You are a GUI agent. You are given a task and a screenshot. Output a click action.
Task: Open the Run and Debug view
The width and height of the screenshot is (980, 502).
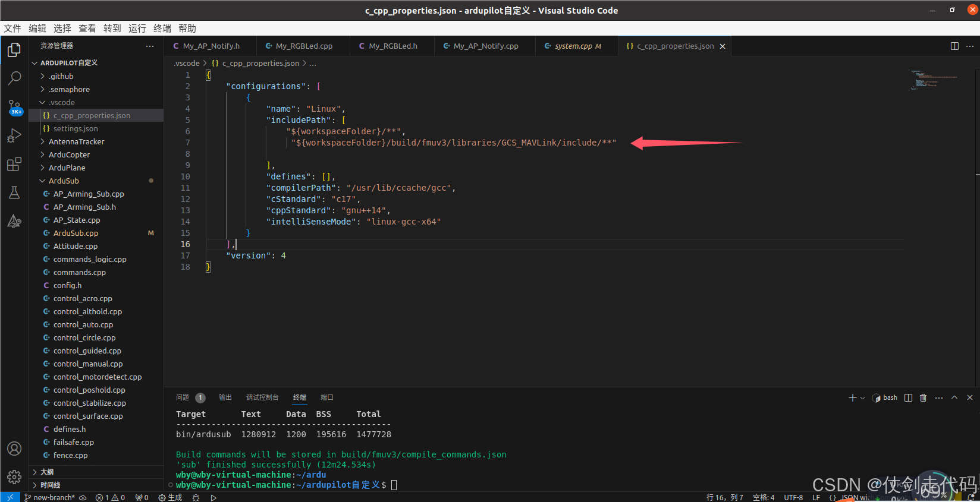[14, 136]
